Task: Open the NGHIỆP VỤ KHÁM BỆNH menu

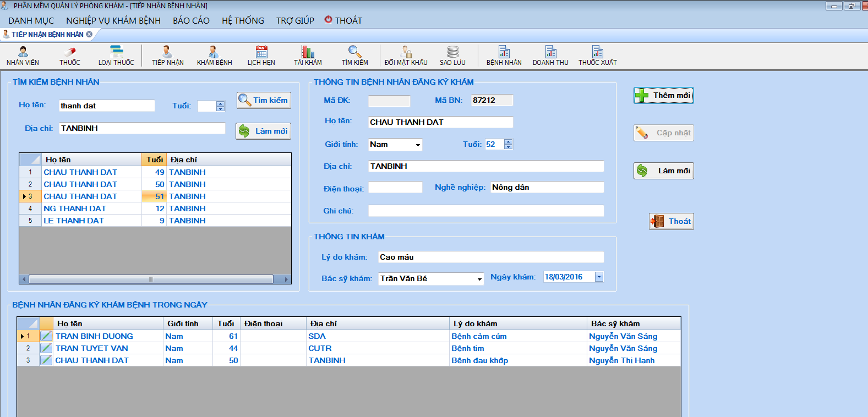Action: pos(113,20)
